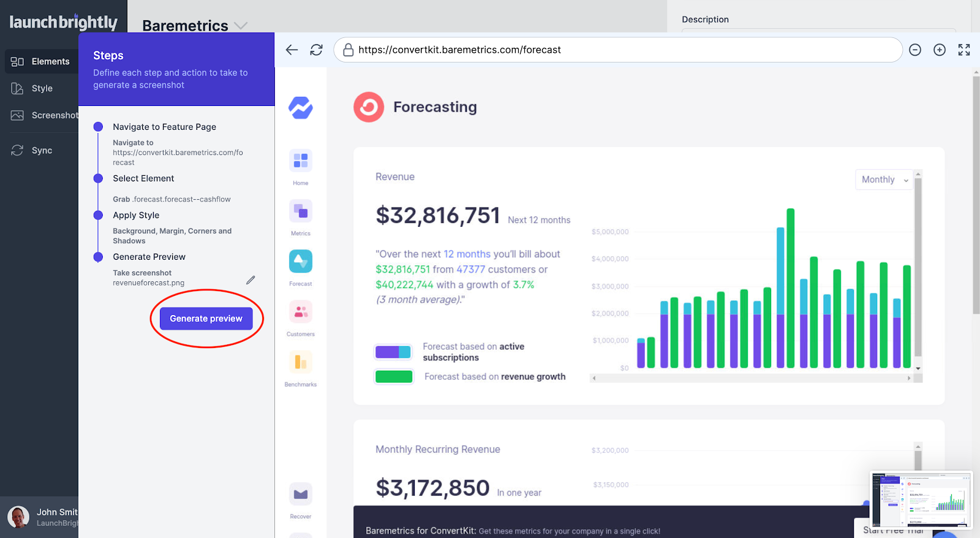The image size is (980, 538).
Task: Click the browser back arrow icon
Action: pyautogui.click(x=292, y=50)
